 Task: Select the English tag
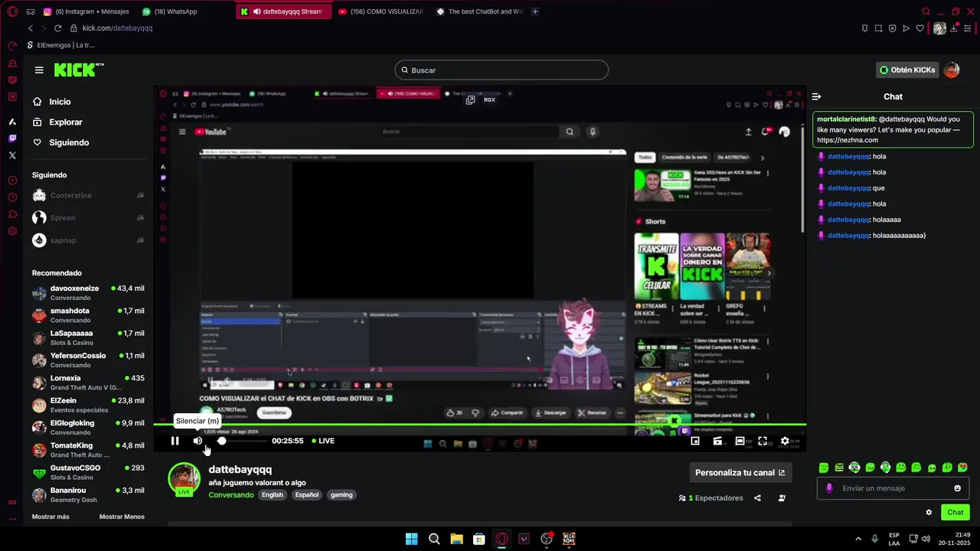pyautogui.click(x=272, y=495)
